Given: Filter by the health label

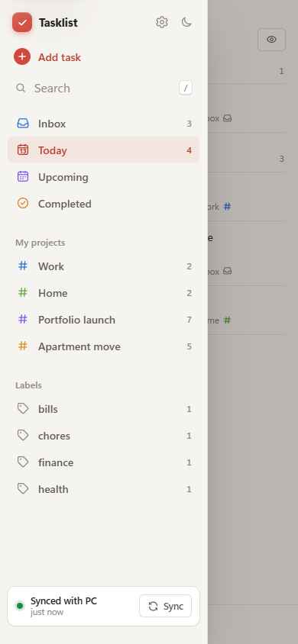Looking at the screenshot, I should [104, 489].
